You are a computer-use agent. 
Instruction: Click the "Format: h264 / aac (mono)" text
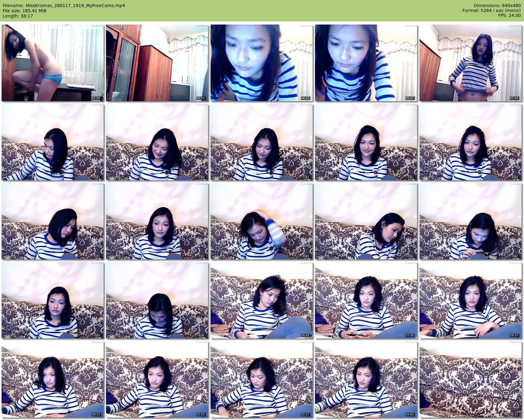click(x=492, y=11)
